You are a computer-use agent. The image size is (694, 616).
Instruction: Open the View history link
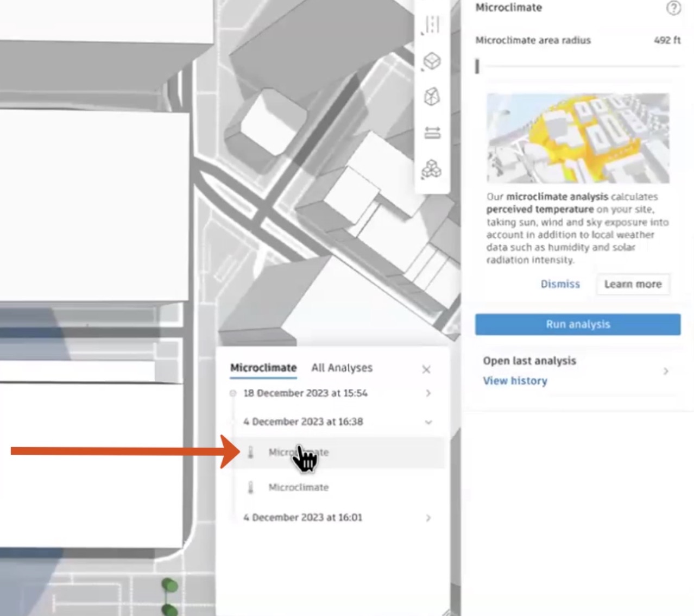[515, 381]
